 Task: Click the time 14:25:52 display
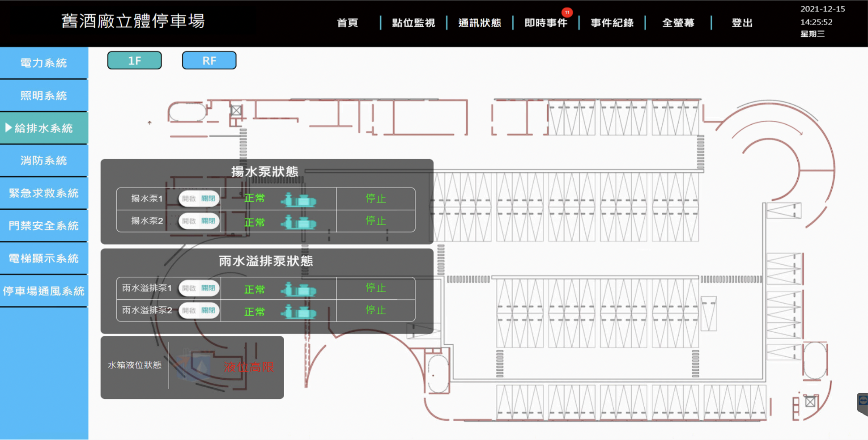tap(816, 22)
